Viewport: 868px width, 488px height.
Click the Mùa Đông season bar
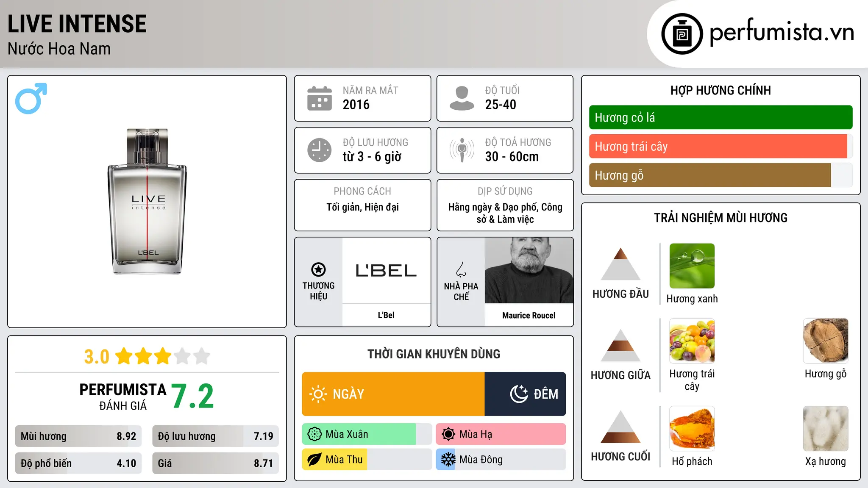click(501, 460)
